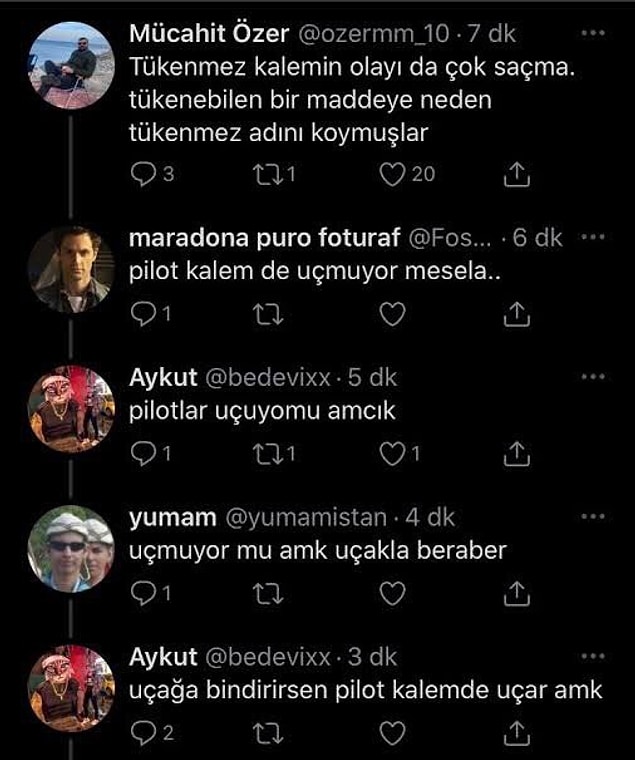Open maradona puro foturaf's avatar
Screen dimensions: 635x760
71,269
